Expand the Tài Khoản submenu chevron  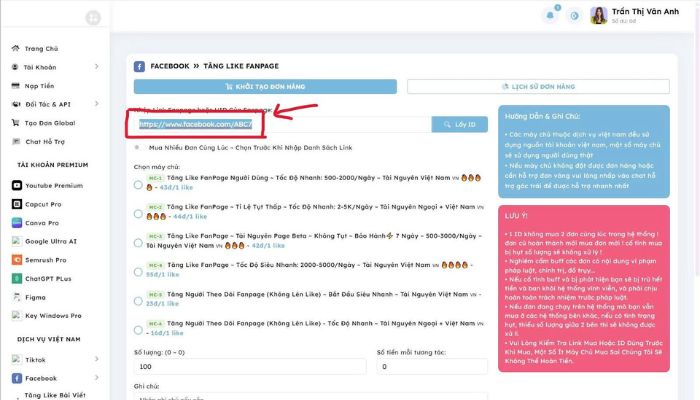96,67
